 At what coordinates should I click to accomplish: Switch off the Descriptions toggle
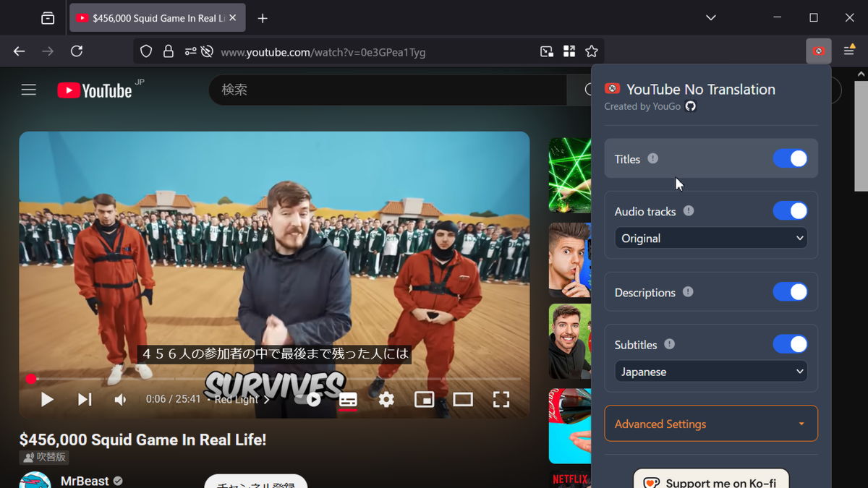[x=790, y=291]
